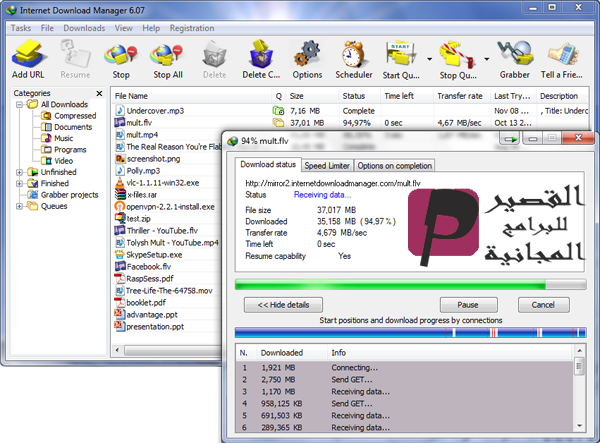Select the screenshot.png file row
600x443 pixels.
pyautogui.click(x=167, y=159)
